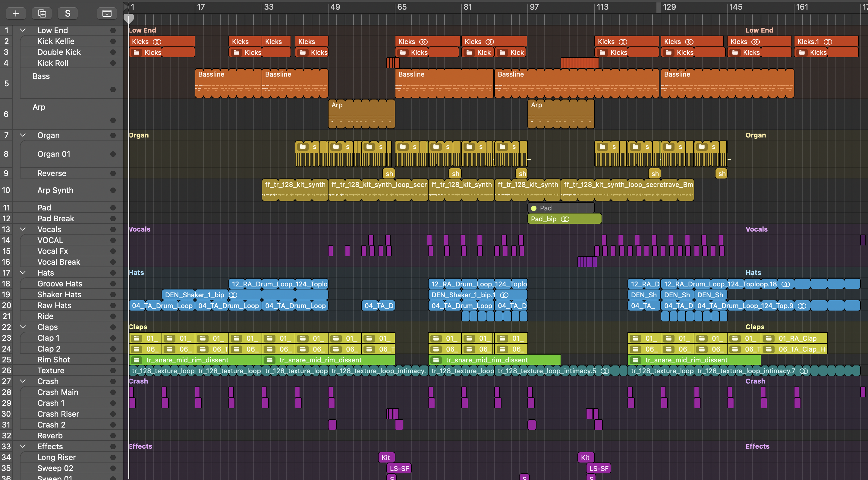Click the track import icon in the header
The height and width of the screenshot is (480, 868).
tap(107, 13)
